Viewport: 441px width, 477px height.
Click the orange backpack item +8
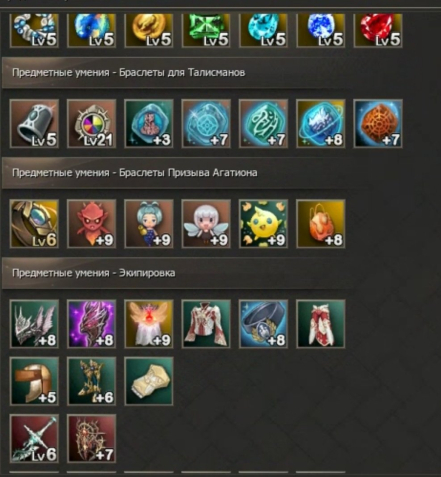pos(321,224)
